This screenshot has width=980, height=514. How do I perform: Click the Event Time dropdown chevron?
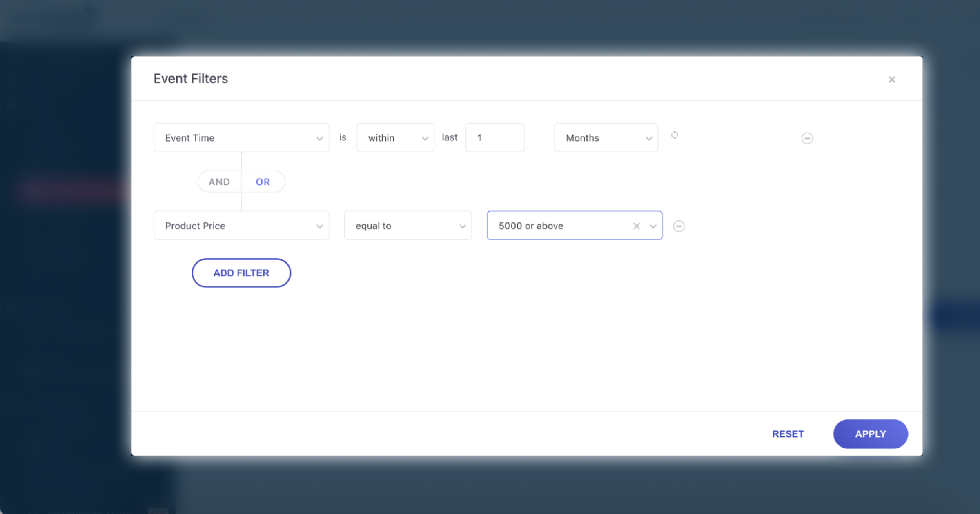pos(319,138)
